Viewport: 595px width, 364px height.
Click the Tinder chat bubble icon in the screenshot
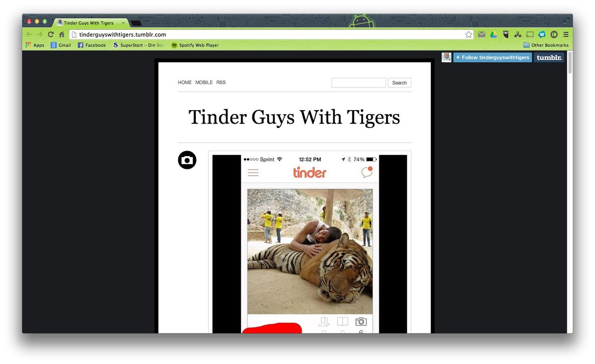point(367,172)
